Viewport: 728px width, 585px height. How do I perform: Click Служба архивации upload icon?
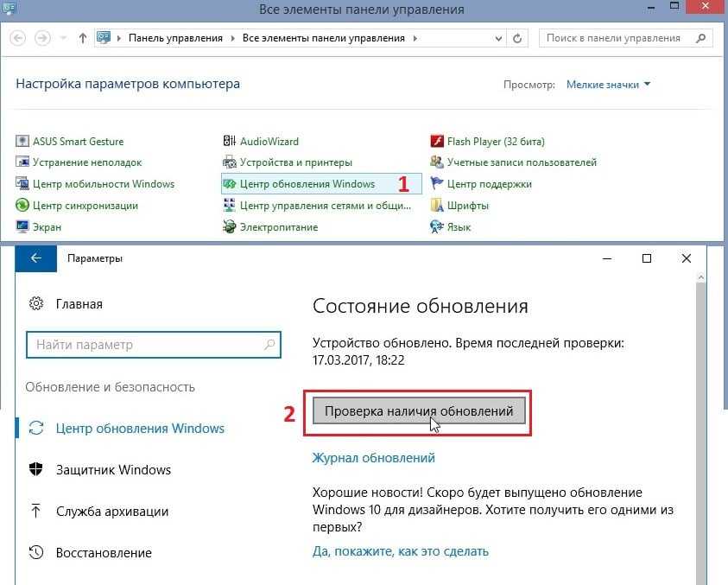point(35,511)
